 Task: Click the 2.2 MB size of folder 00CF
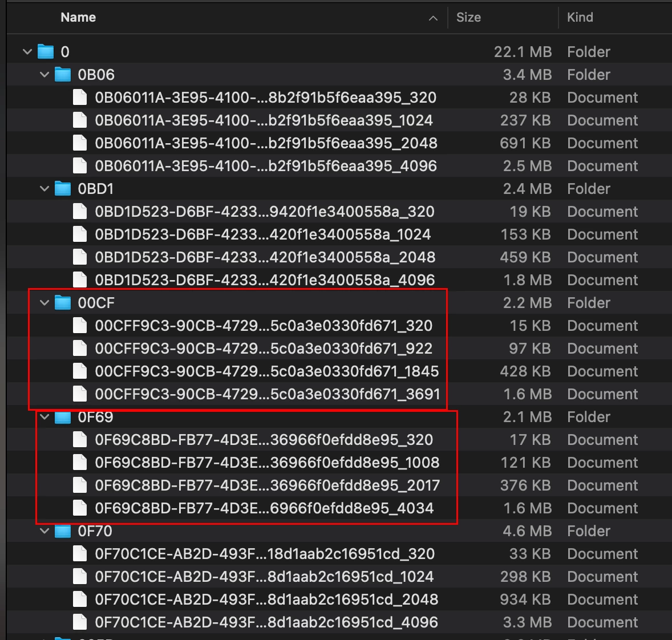pos(527,303)
